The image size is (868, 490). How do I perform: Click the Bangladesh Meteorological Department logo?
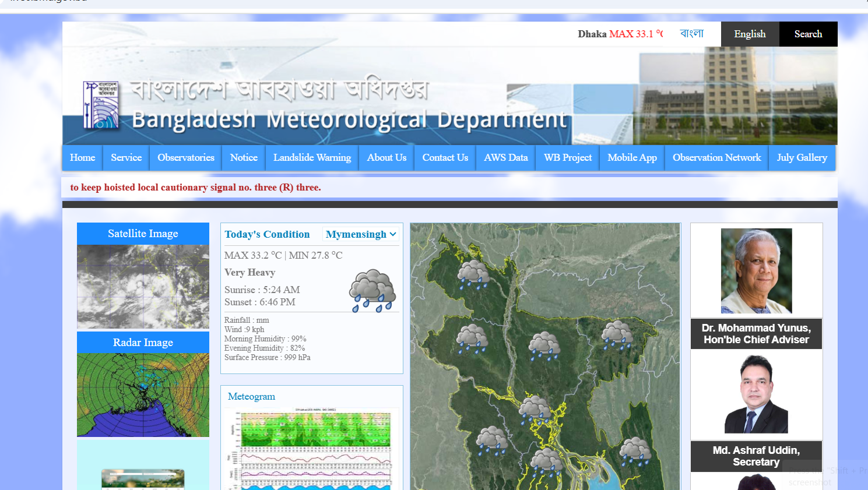pos(101,105)
